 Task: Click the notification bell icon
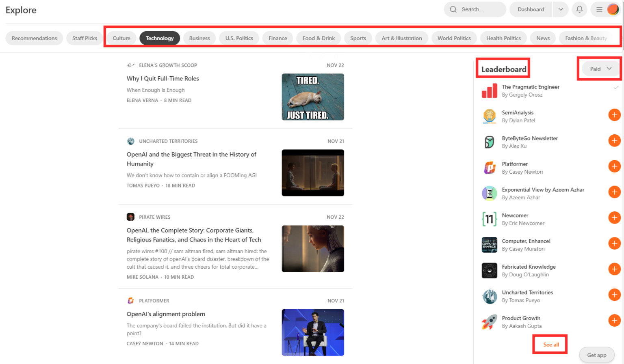[579, 9]
